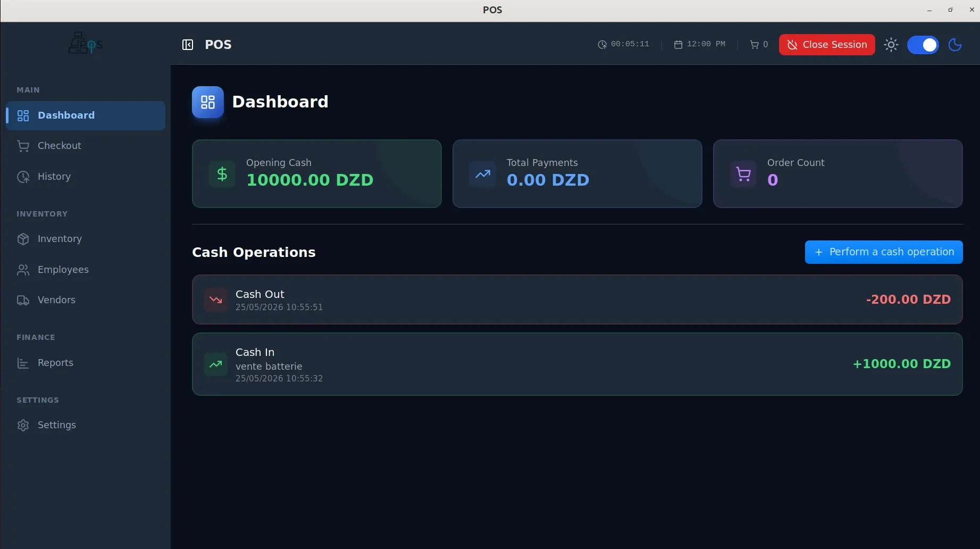
Task: Click the 12:00 PM time text
Action: [706, 44]
